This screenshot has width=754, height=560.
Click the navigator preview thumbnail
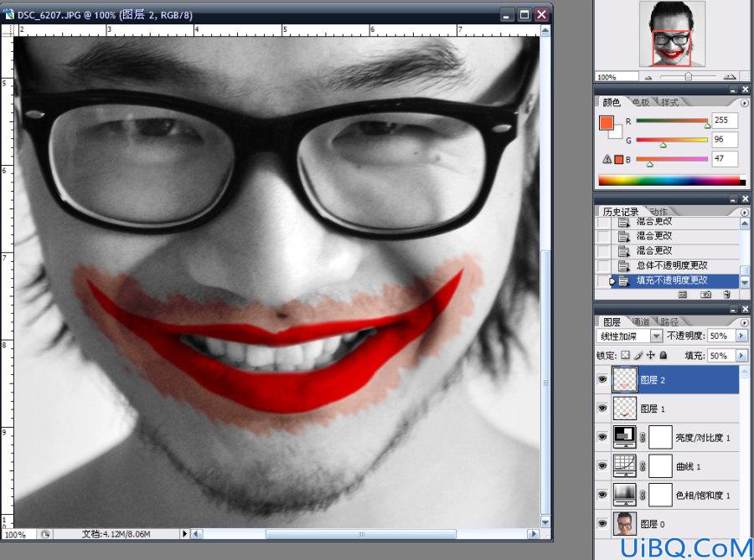672,33
